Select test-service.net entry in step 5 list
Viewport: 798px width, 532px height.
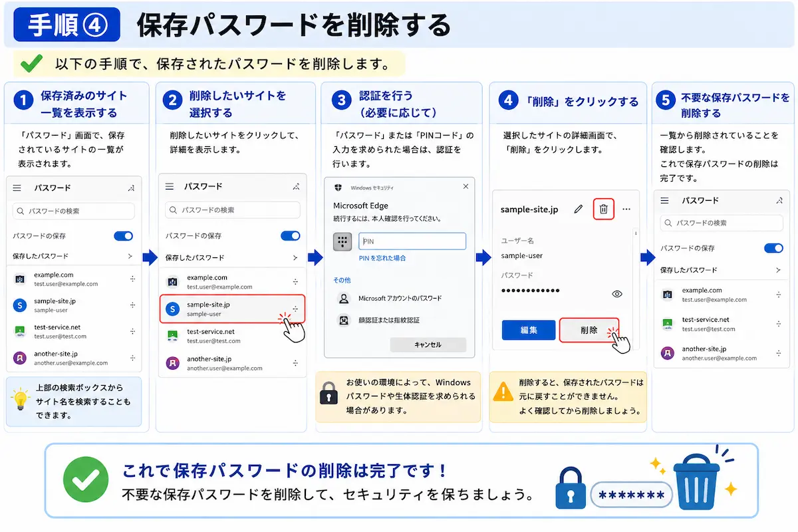tap(722, 324)
